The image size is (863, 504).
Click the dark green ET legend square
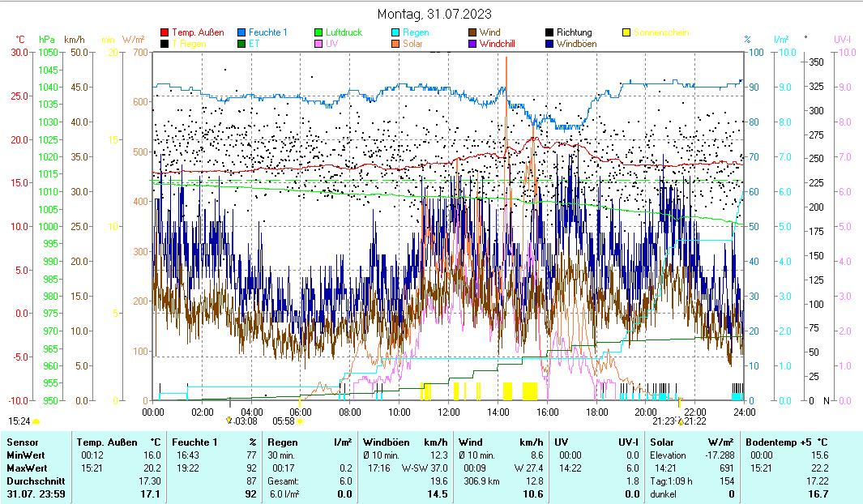pyautogui.click(x=242, y=44)
